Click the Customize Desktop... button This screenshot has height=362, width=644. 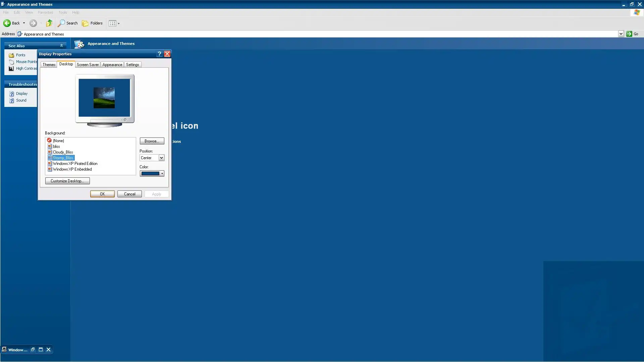[x=67, y=181]
